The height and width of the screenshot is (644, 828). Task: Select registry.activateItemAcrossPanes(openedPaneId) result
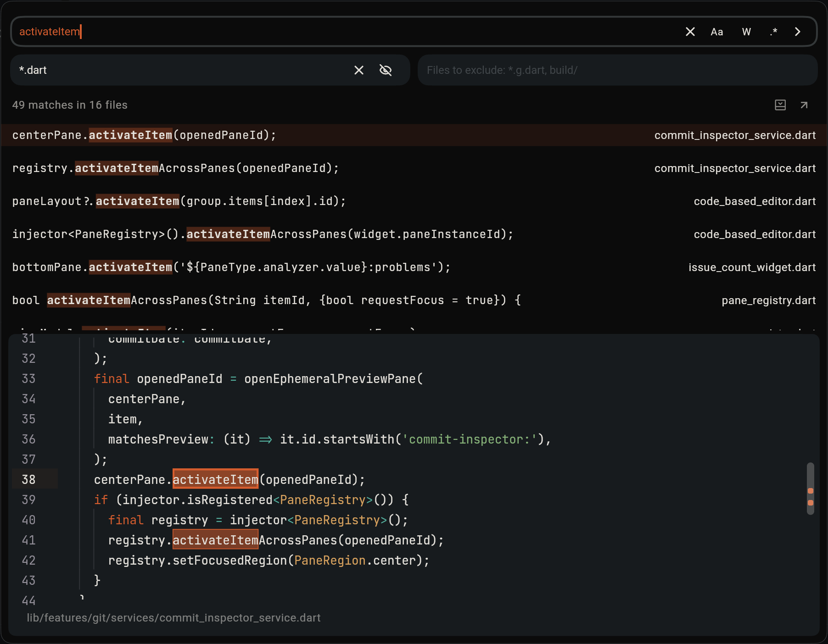pyautogui.click(x=414, y=168)
